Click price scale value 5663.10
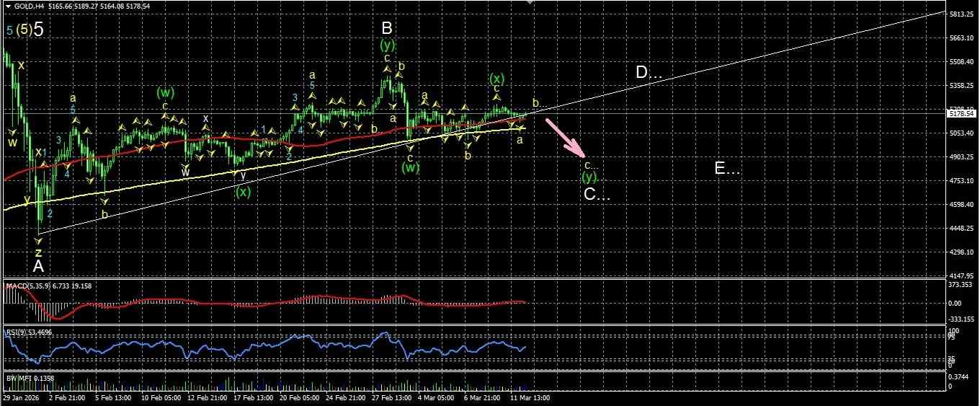This screenshot has width=980, height=406. pos(961,38)
